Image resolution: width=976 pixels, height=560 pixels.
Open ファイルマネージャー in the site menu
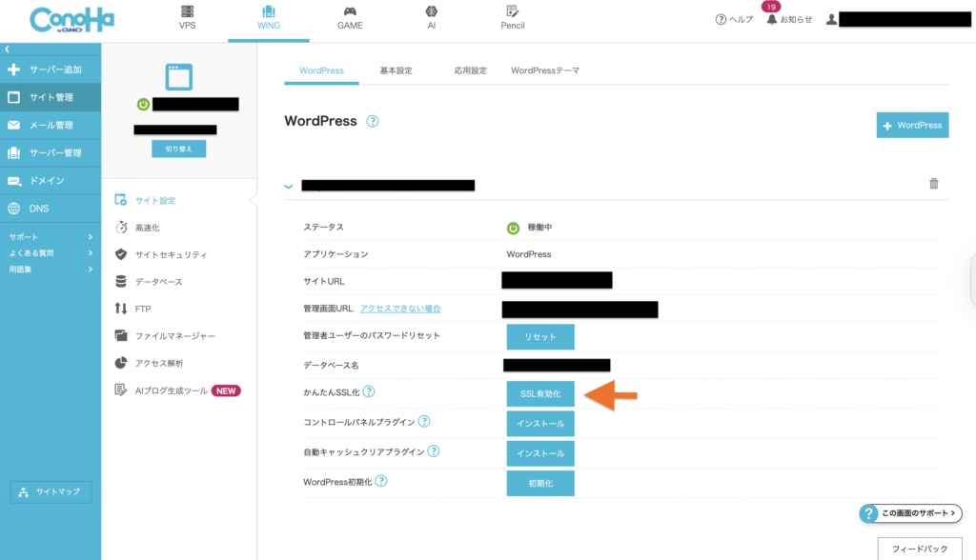pos(174,336)
